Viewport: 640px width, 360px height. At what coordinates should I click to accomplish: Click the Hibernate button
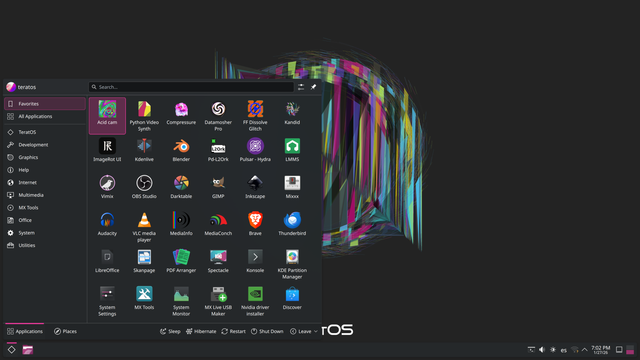click(x=201, y=331)
